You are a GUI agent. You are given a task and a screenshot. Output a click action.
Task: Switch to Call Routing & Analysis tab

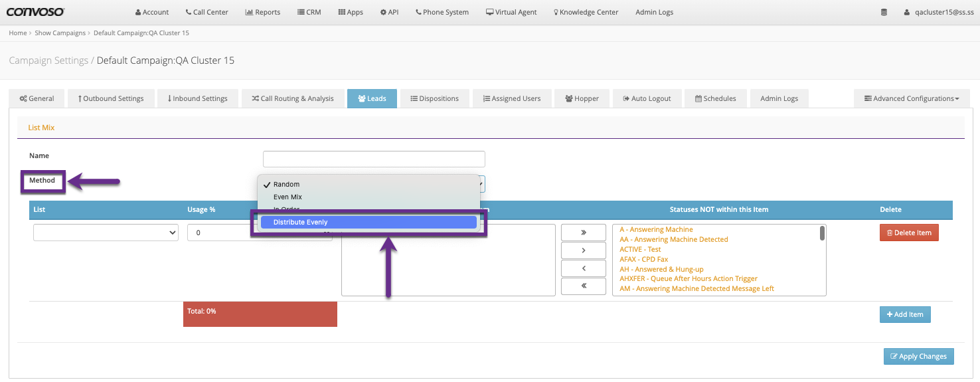coord(293,98)
